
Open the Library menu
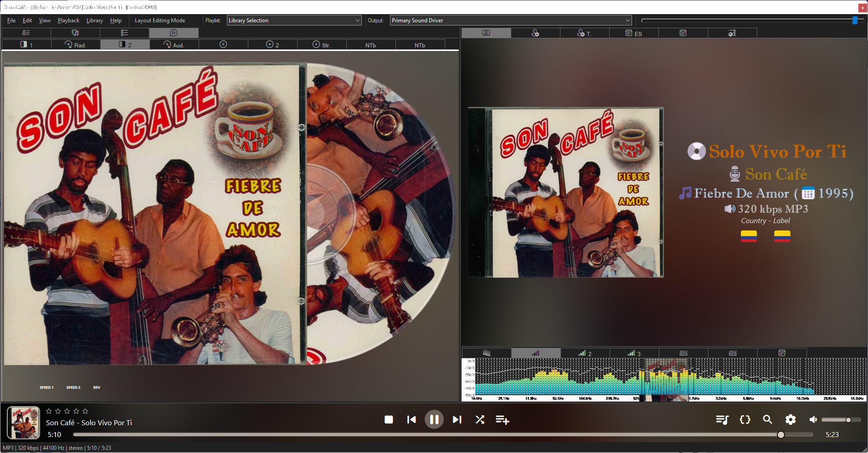click(95, 20)
